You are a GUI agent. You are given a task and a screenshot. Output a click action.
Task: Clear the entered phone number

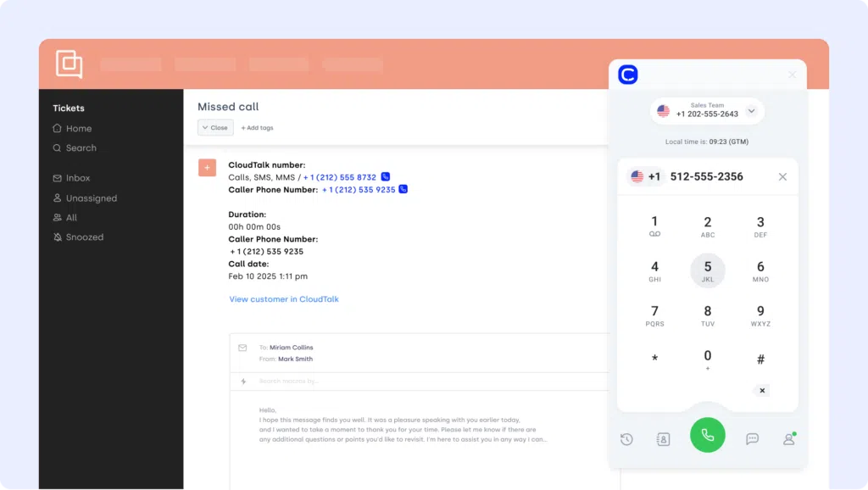782,176
